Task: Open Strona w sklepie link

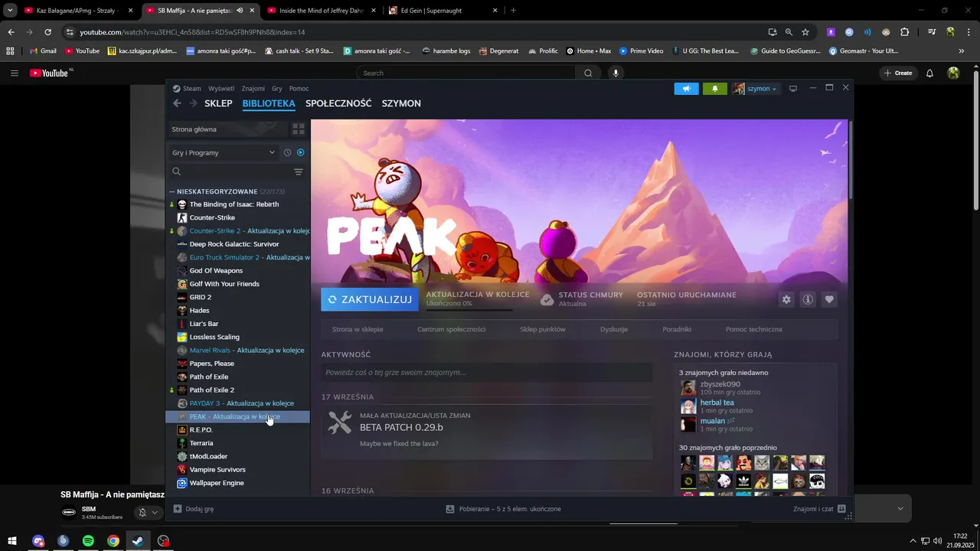Action: [358, 329]
